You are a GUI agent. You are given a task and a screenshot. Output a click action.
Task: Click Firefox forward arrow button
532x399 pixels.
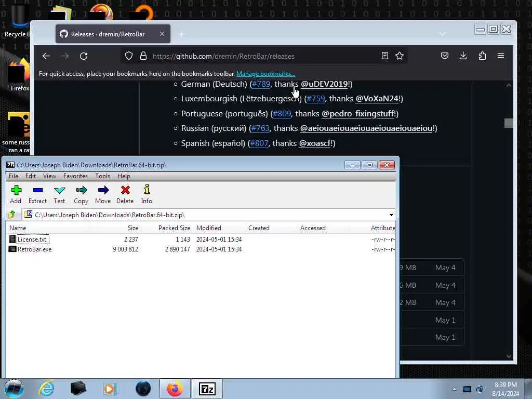pyautogui.click(x=65, y=56)
